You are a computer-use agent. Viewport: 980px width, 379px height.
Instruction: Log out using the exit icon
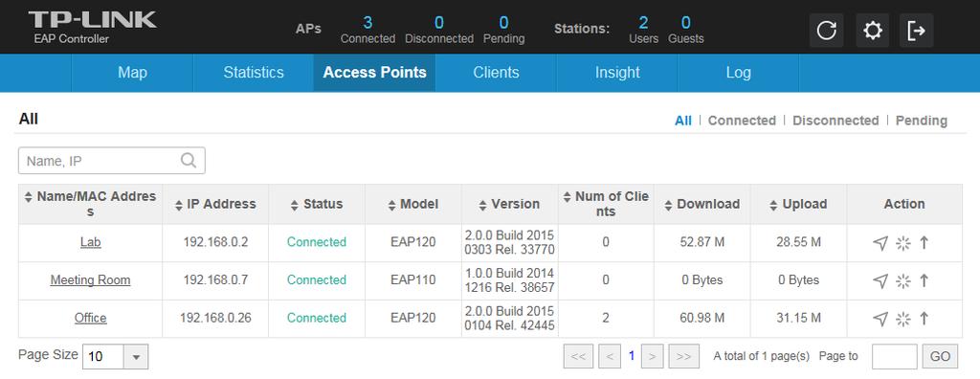pyautogui.click(x=916, y=30)
